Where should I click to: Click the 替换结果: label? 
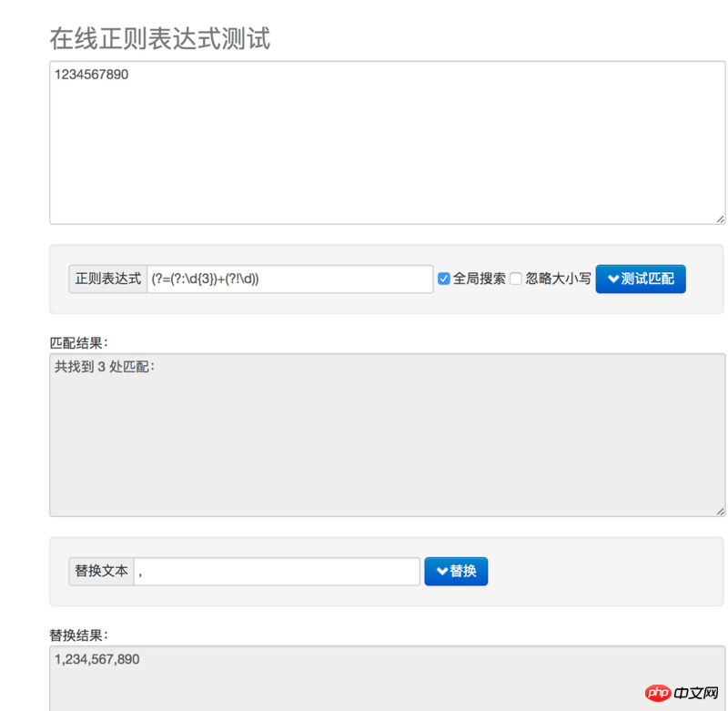pos(79,635)
